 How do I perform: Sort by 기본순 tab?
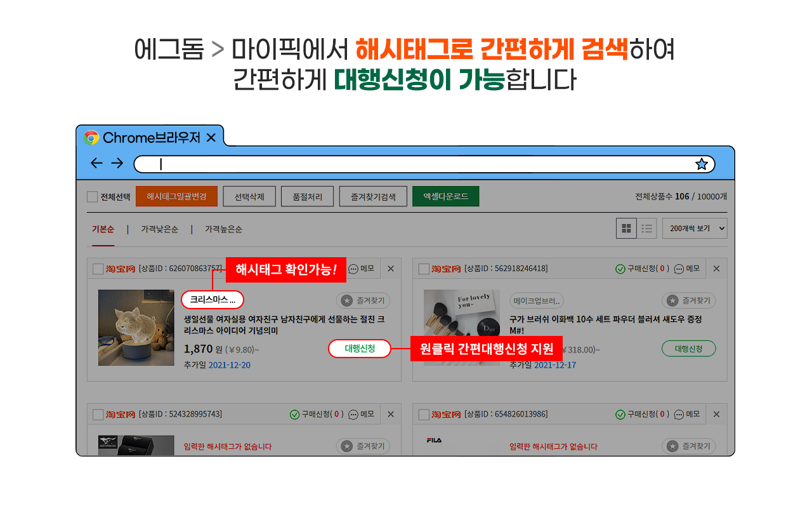[x=103, y=229]
